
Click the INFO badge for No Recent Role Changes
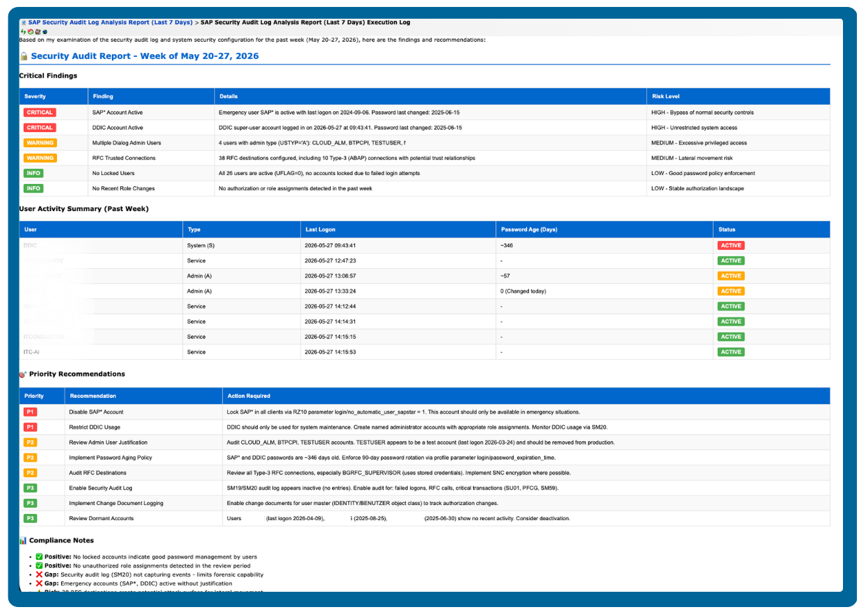(x=32, y=188)
